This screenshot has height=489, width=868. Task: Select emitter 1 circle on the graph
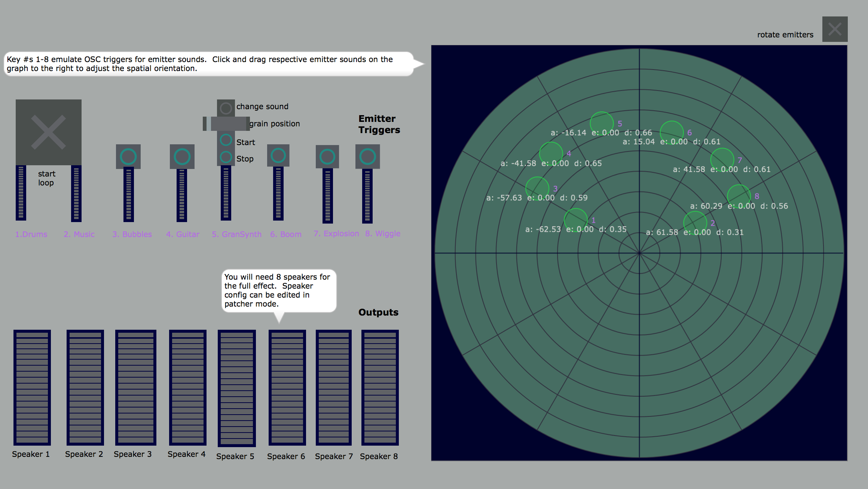pyautogui.click(x=576, y=220)
